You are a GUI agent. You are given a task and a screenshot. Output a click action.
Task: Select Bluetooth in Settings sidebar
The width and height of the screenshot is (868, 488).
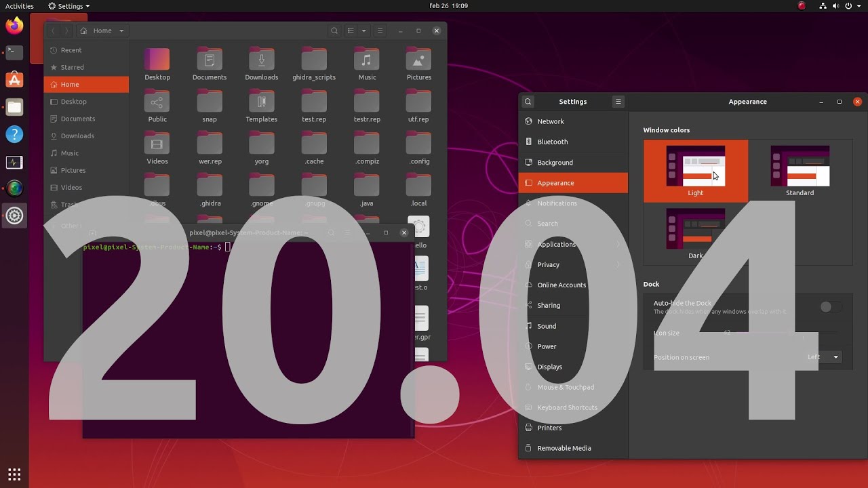pos(573,142)
